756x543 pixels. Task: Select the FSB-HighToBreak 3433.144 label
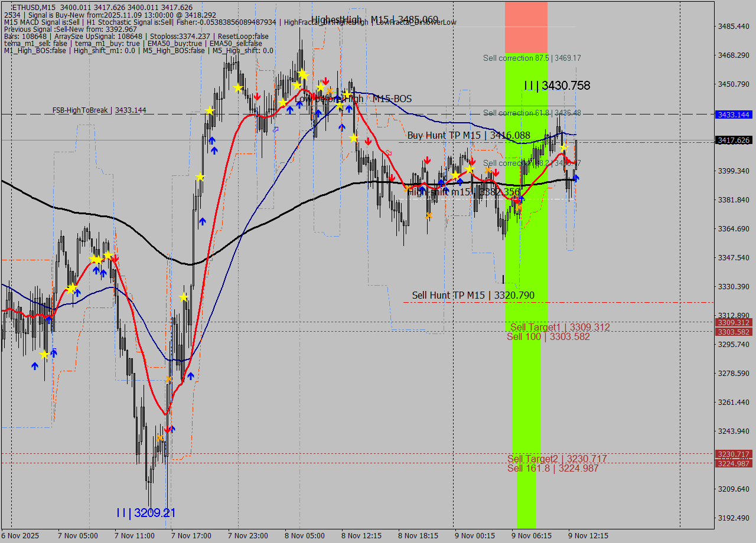(99, 110)
